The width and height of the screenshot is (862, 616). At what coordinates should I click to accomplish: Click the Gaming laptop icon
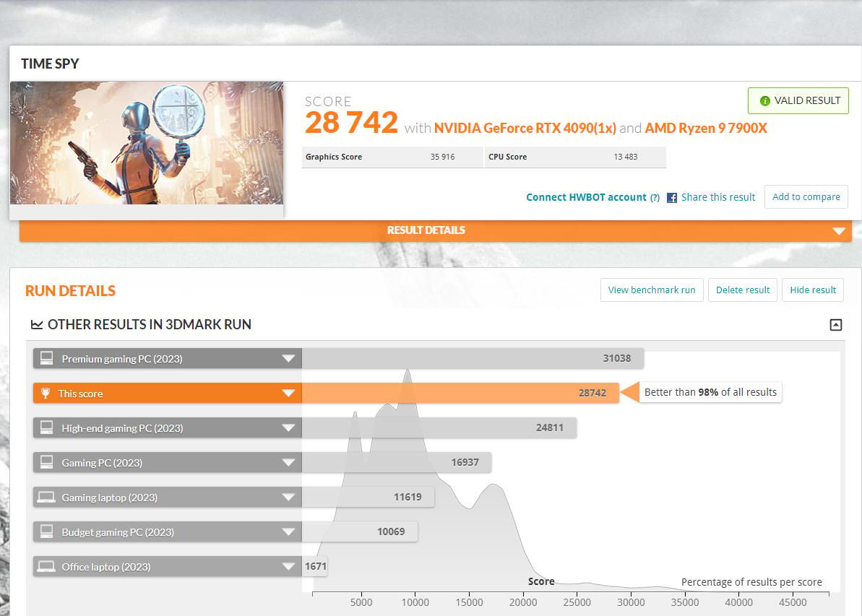[x=46, y=498]
